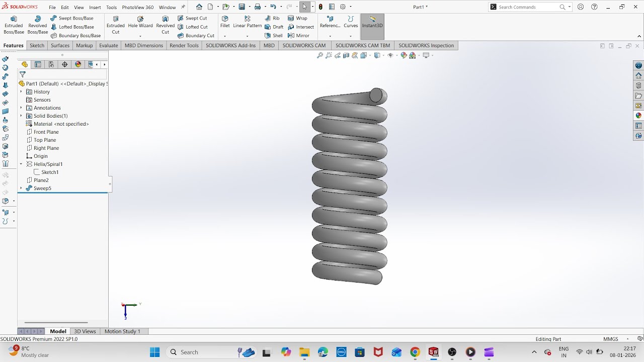Screen dimensions: 644x362
Task: Open the Options gear dropdown arrow
Action: pyautogui.click(x=350, y=7)
